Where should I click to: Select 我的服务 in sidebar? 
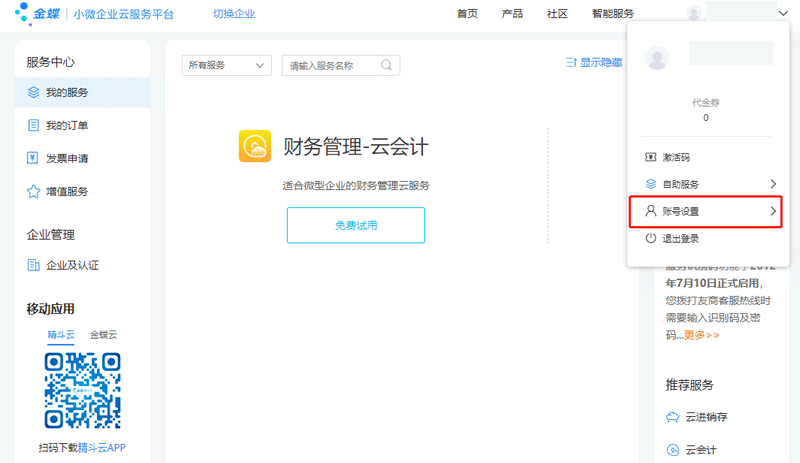(83, 92)
